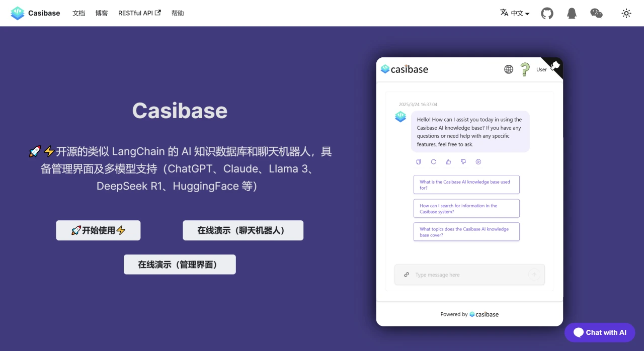The width and height of the screenshot is (644, 351).
Task: Open 在线演示（管理界面）button
Action: 180,265
